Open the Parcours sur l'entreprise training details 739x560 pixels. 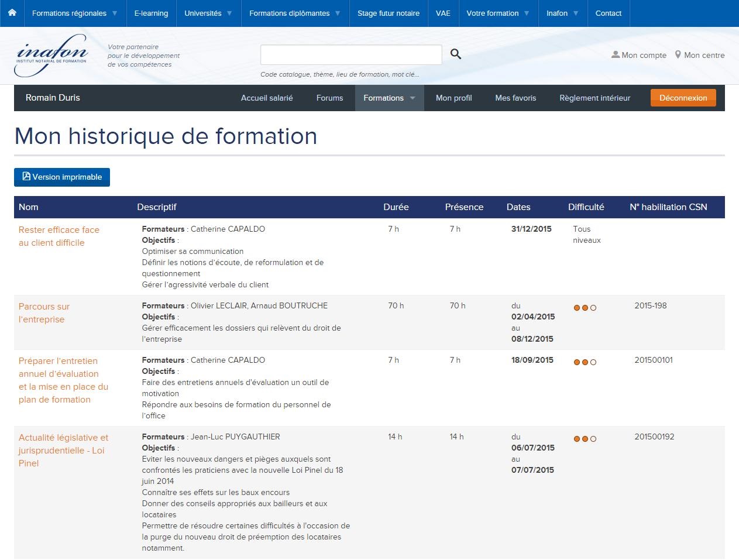tap(44, 312)
